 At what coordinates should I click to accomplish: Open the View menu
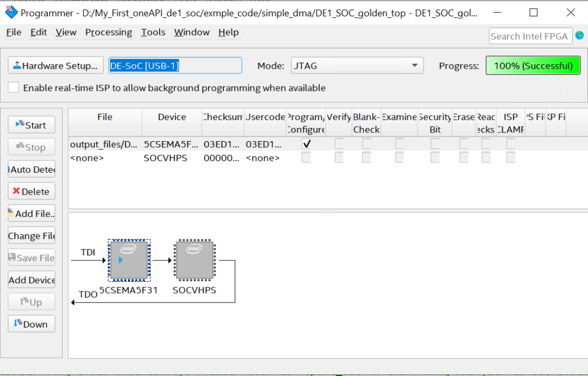pyautogui.click(x=66, y=32)
